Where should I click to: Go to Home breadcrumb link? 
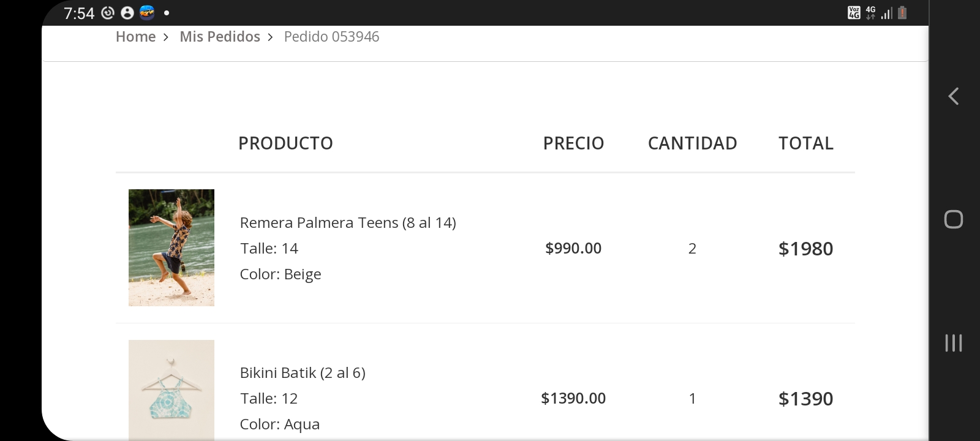135,37
